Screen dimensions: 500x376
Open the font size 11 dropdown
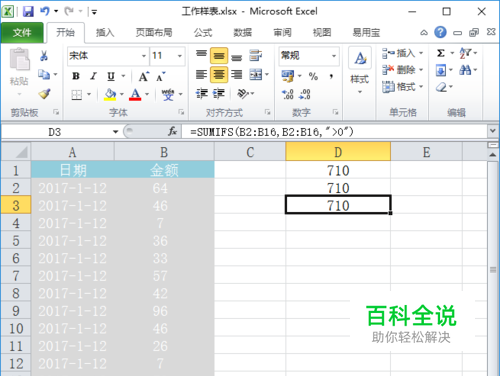pos(180,56)
